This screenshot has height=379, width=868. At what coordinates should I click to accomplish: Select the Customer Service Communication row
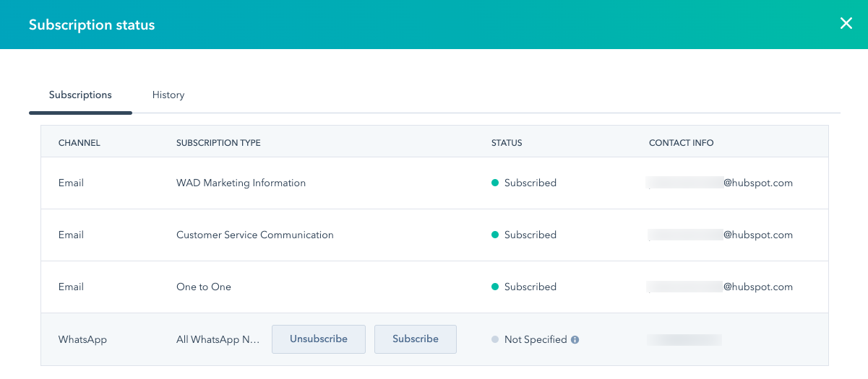point(255,235)
